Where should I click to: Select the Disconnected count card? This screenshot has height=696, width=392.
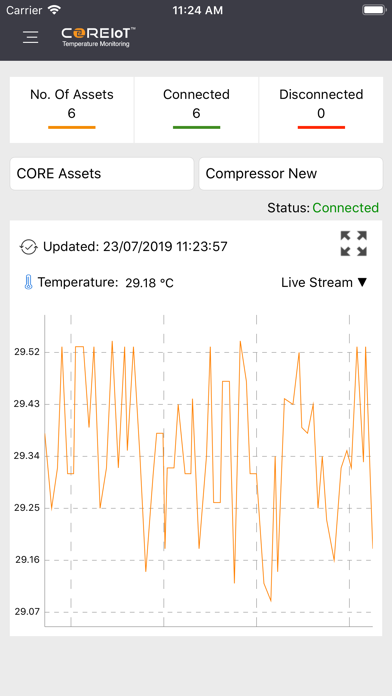click(x=321, y=110)
